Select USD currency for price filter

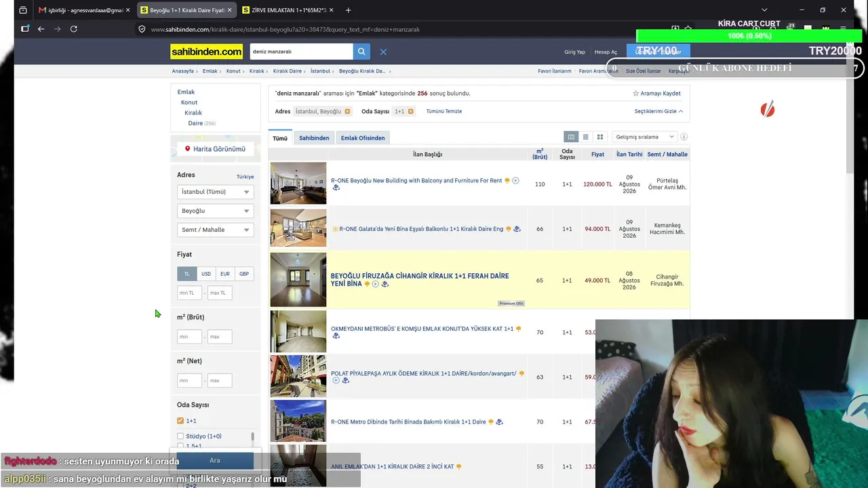[x=206, y=274]
